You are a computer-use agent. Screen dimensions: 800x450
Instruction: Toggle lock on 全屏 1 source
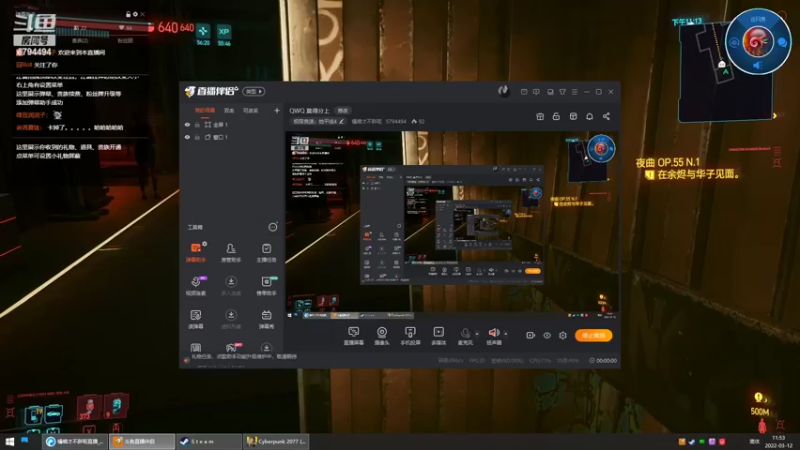click(x=197, y=124)
